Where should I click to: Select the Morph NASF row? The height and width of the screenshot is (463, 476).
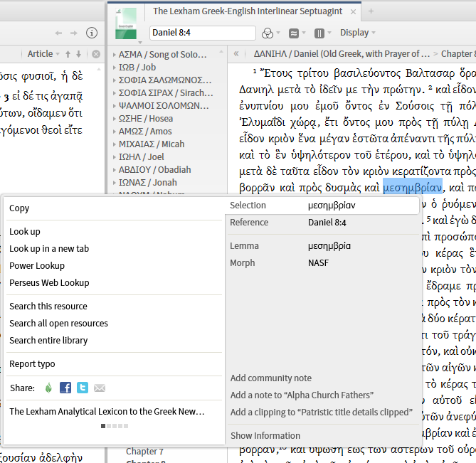[323, 262]
